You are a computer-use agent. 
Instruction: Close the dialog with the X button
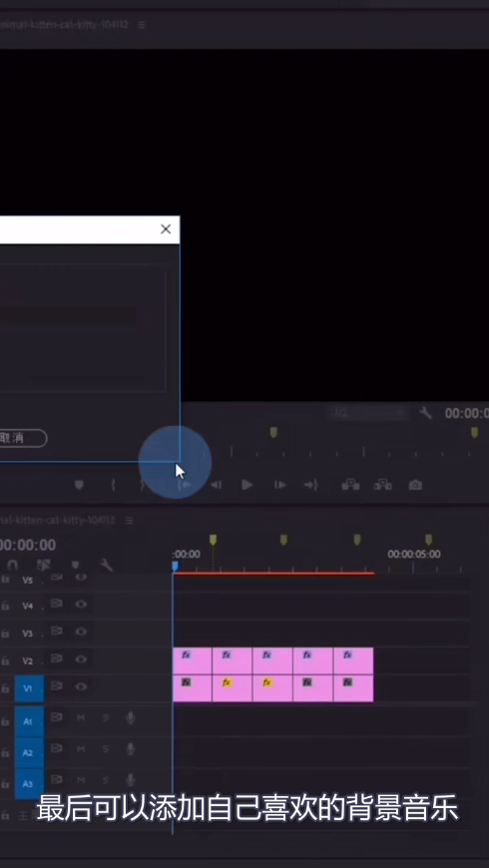pyautogui.click(x=166, y=229)
